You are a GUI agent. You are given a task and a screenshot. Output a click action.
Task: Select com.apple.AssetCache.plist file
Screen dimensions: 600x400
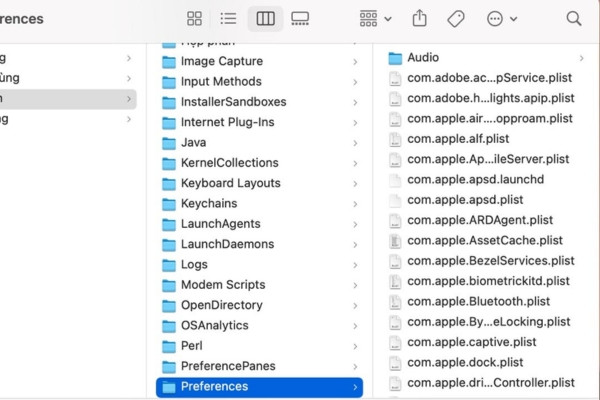point(486,240)
